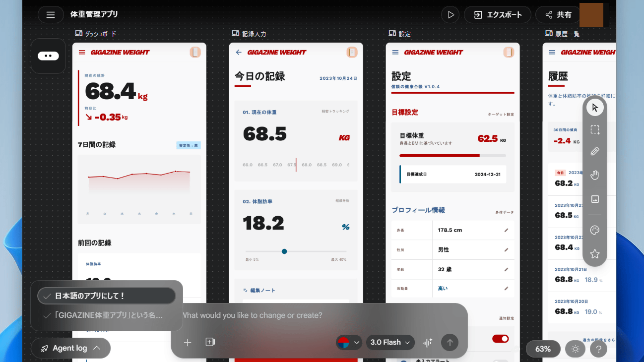Grab the hand pan tool

594,175
